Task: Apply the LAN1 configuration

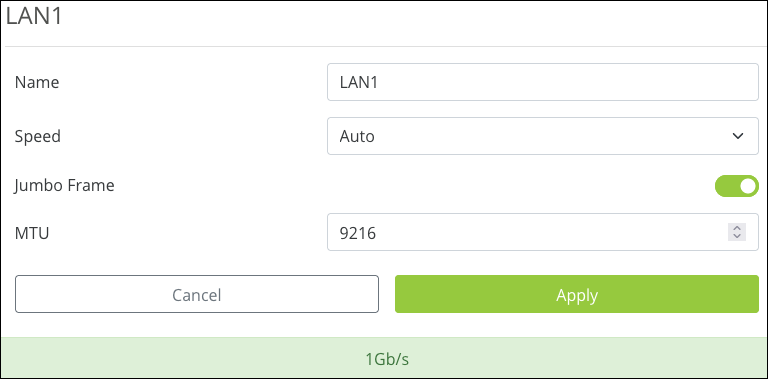Action: point(577,294)
